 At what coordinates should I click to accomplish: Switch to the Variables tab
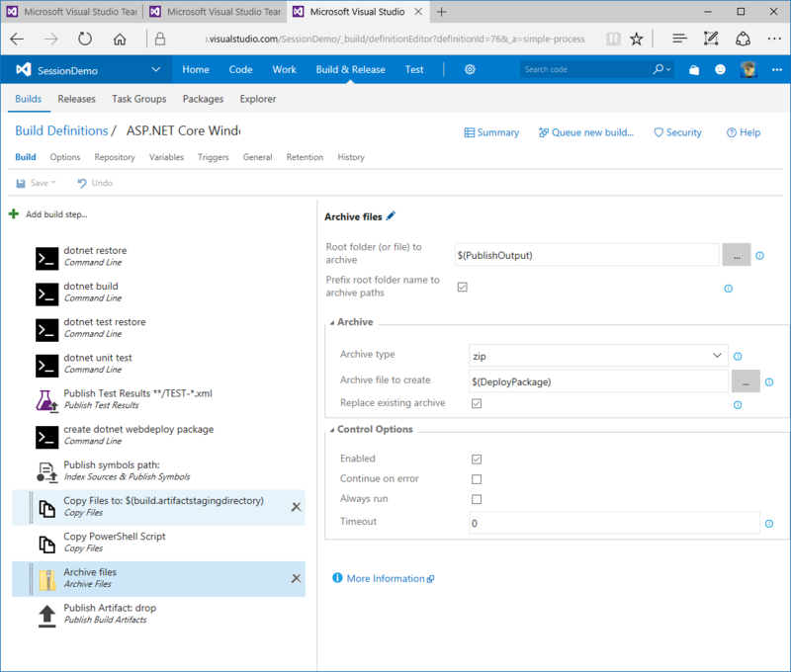click(x=166, y=157)
